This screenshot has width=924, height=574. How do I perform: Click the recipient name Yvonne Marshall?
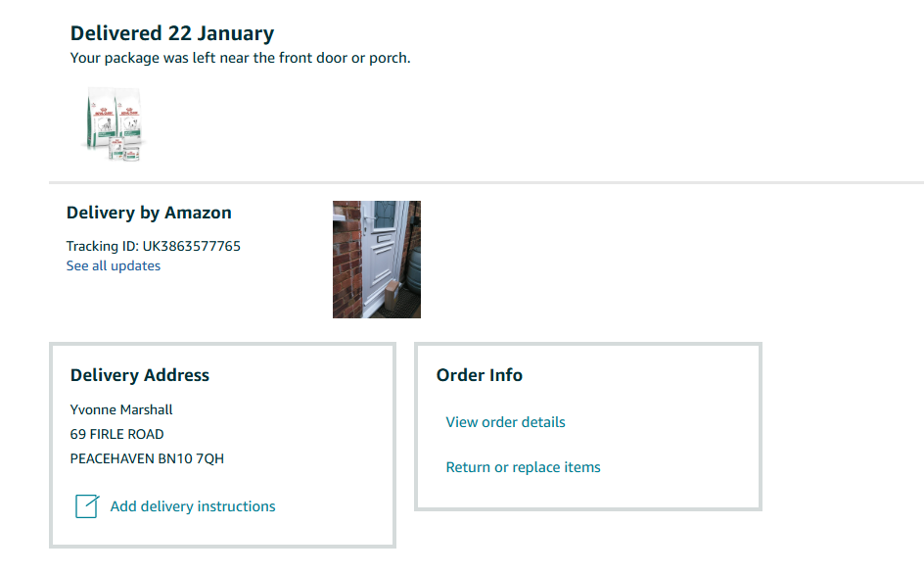click(x=121, y=409)
